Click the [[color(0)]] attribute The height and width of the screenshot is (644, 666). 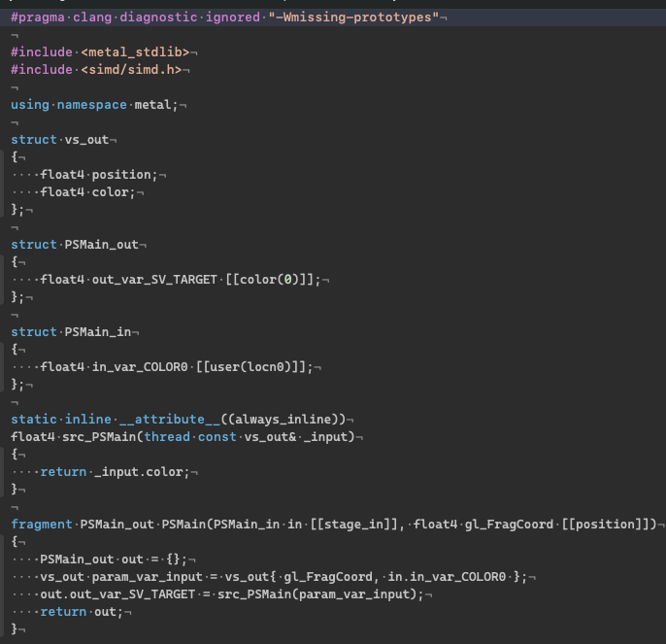click(x=269, y=280)
